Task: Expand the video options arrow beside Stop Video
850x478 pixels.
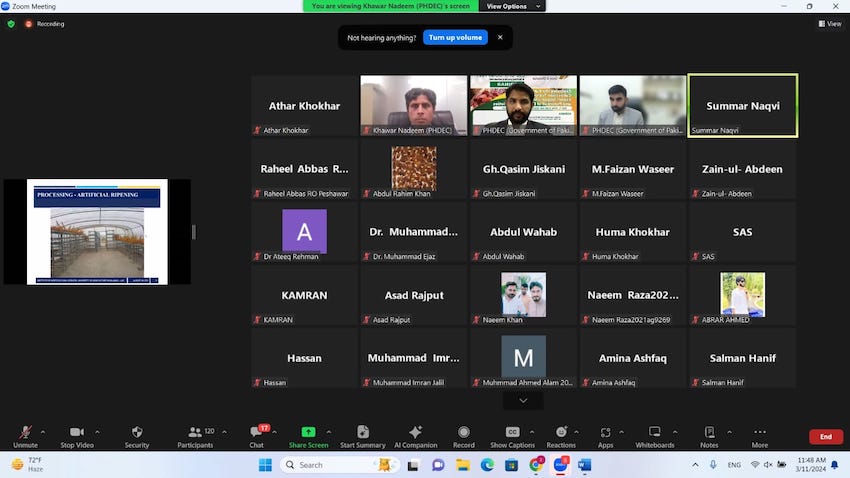Action: coord(98,432)
